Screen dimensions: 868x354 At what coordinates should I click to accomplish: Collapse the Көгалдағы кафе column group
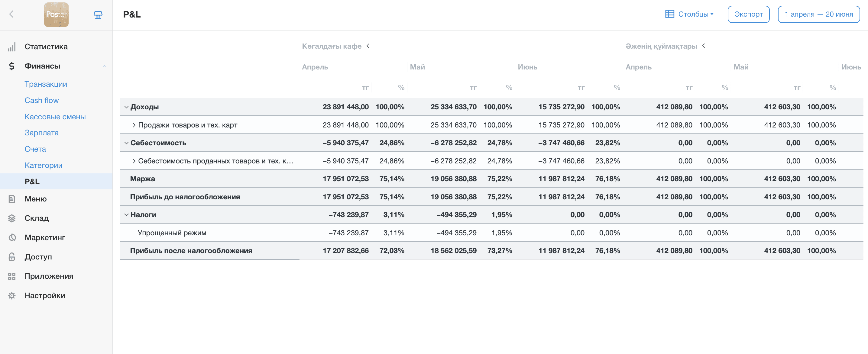click(368, 46)
